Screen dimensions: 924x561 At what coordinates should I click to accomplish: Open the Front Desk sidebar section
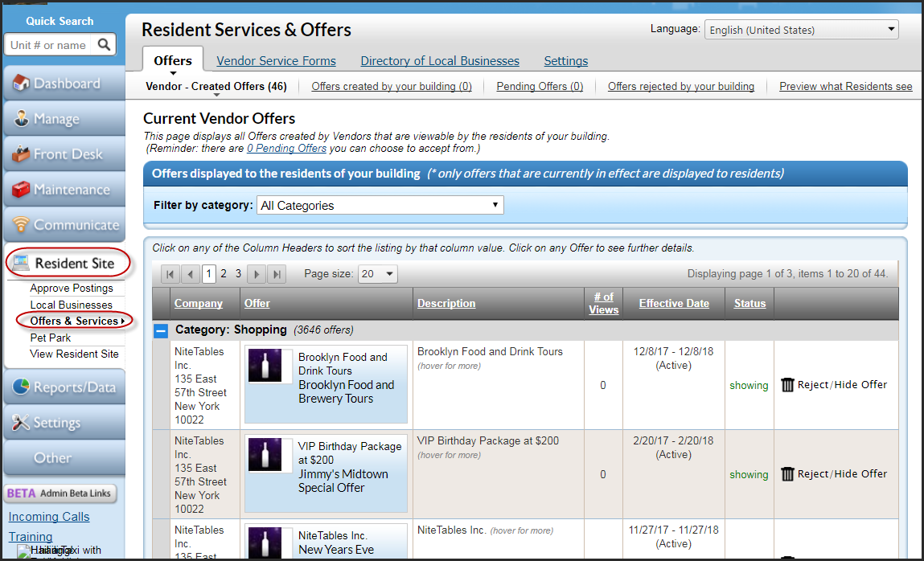click(64, 154)
